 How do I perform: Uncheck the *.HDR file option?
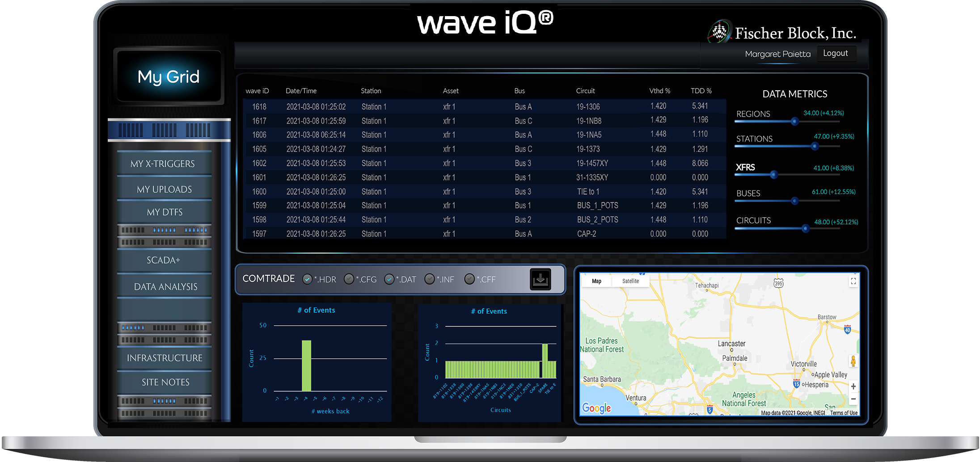tap(307, 279)
